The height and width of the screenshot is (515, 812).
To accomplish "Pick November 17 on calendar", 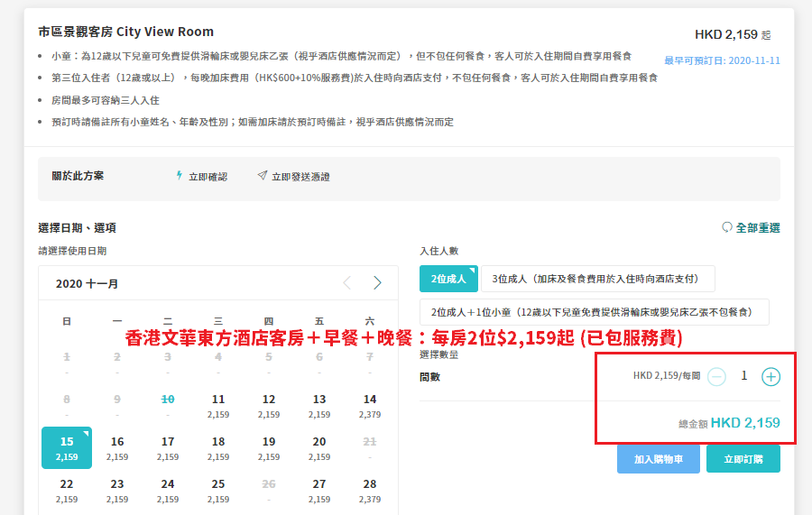I will 168,448.
